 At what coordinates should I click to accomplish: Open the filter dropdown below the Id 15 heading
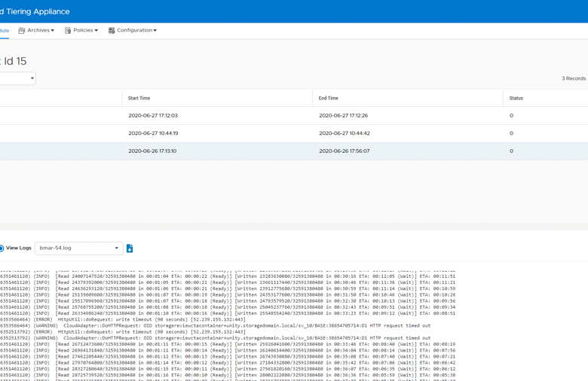coord(17,78)
